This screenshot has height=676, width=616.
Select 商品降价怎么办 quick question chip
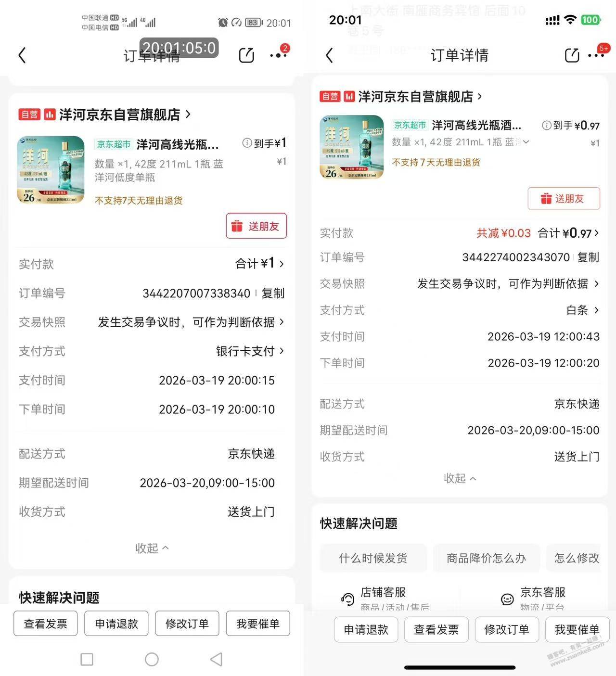click(x=486, y=558)
